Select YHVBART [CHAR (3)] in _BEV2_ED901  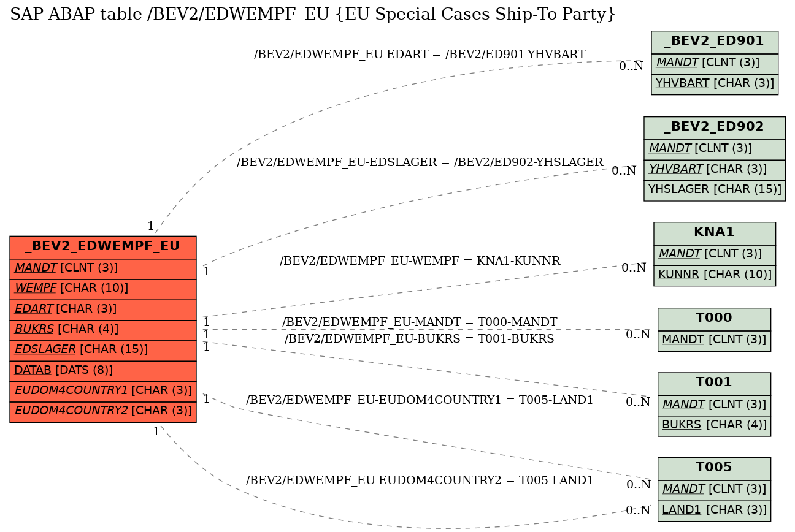(715, 83)
